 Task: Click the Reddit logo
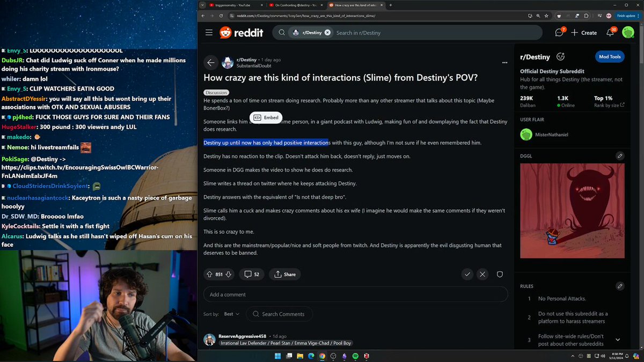[x=241, y=33]
